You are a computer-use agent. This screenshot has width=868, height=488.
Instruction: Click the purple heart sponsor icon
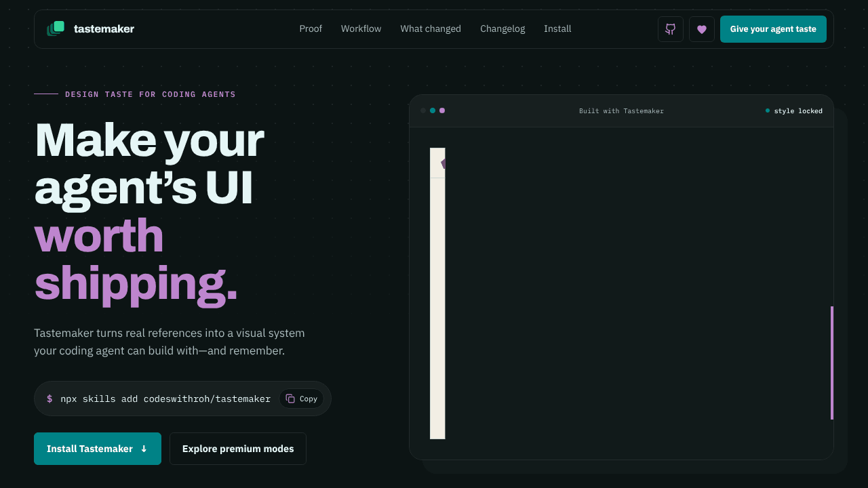[702, 29]
